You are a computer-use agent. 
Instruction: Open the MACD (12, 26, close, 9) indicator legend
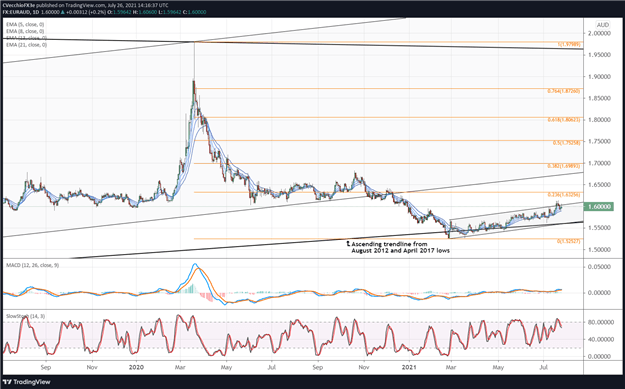tap(32, 265)
